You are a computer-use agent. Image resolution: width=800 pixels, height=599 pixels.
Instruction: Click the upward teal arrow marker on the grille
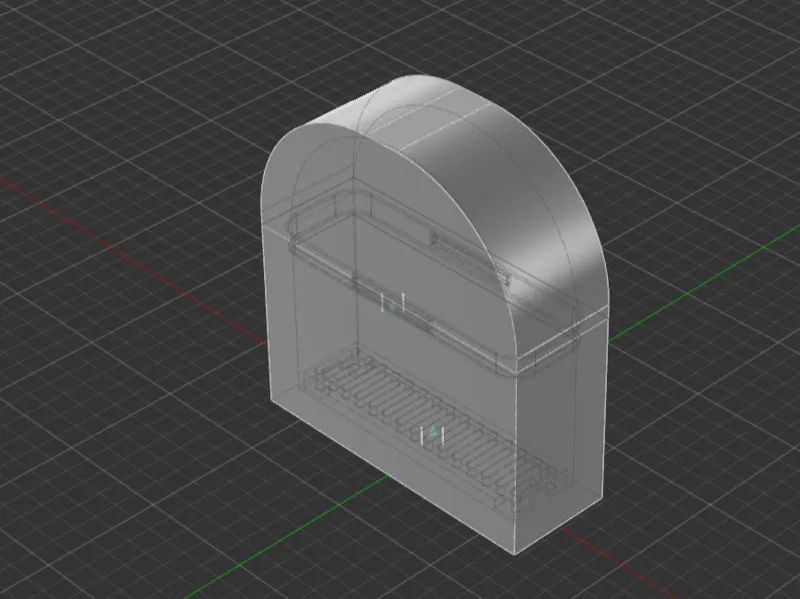coord(433,433)
